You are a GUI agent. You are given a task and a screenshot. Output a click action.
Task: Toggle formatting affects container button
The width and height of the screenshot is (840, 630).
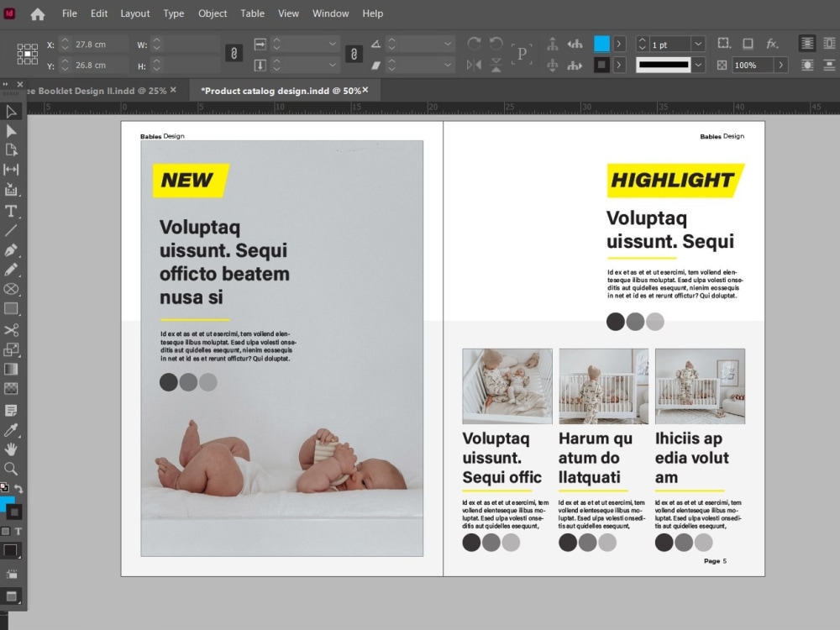(x=5, y=532)
